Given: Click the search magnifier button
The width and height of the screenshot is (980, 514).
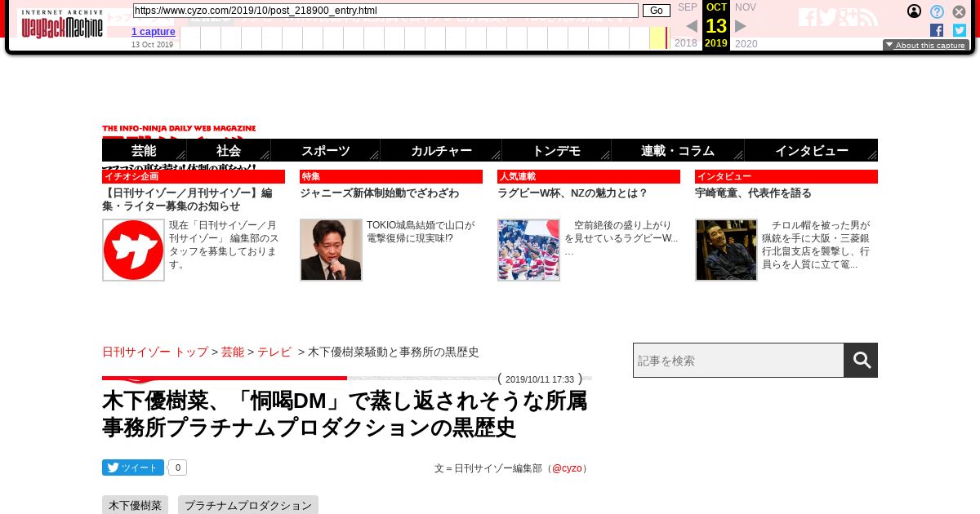Looking at the screenshot, I should [861, 360].
